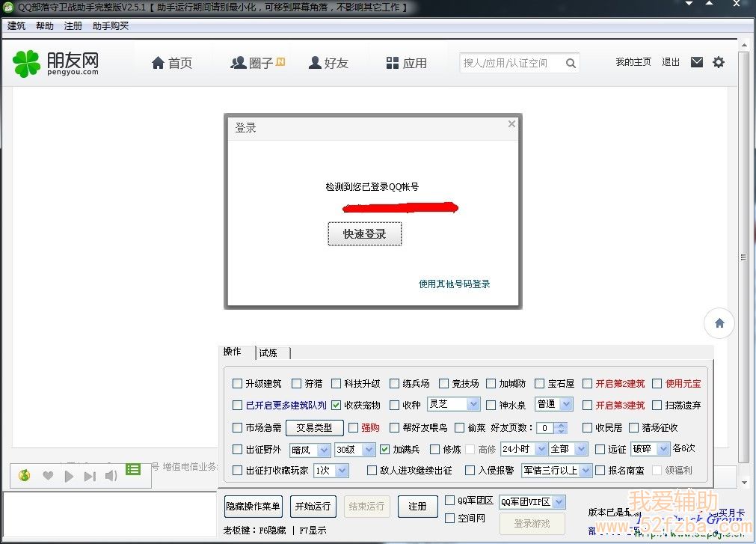Click the 首页 home icon in navigation
Viewport: 756px width, 544px height.
click(x=158, y=64)
